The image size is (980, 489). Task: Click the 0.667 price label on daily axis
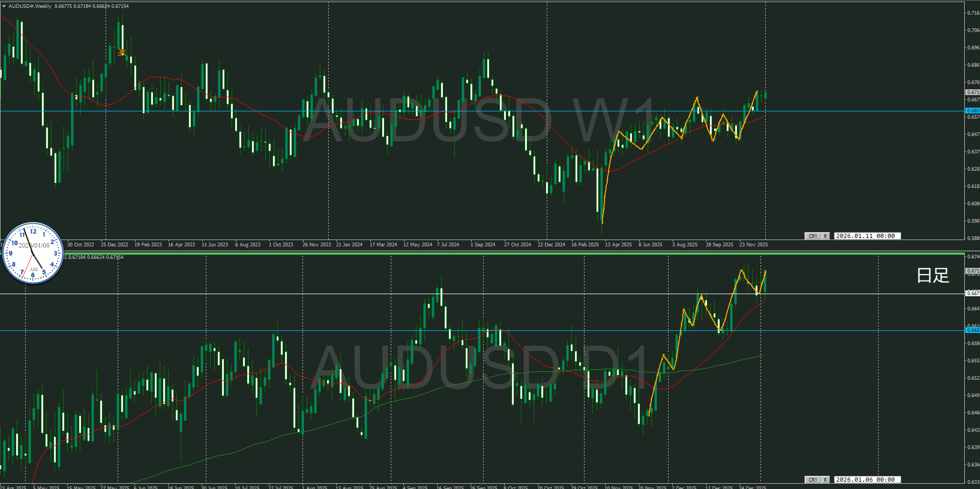click(973, 294)
